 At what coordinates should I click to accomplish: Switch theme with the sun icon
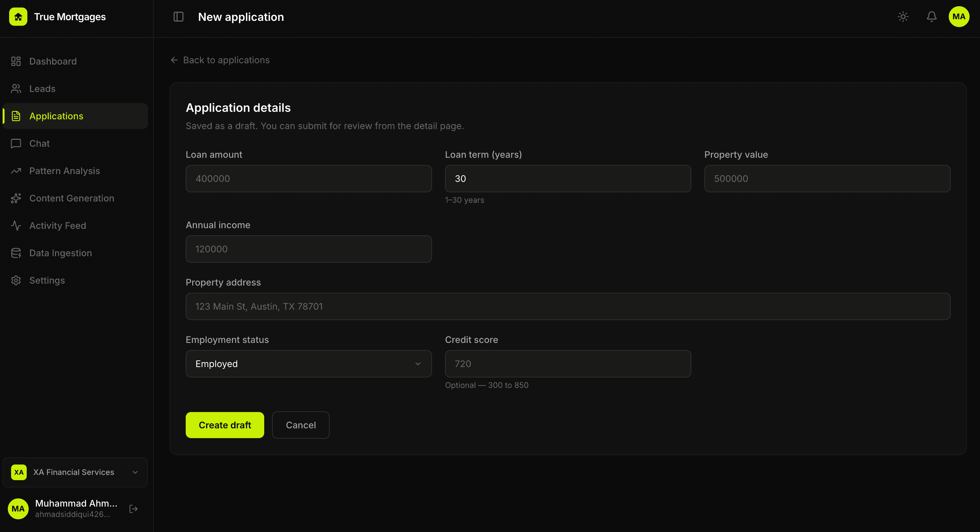(903, 17)
